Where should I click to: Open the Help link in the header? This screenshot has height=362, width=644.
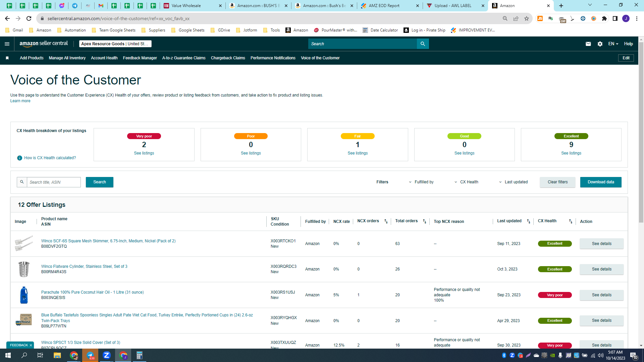point(628,44)
